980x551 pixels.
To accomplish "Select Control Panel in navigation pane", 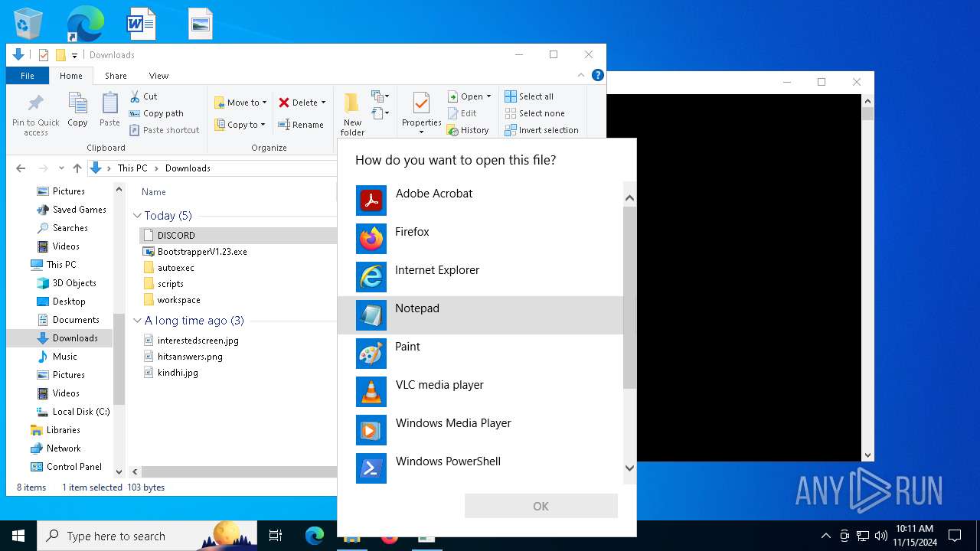I will (x=66, y=466).
